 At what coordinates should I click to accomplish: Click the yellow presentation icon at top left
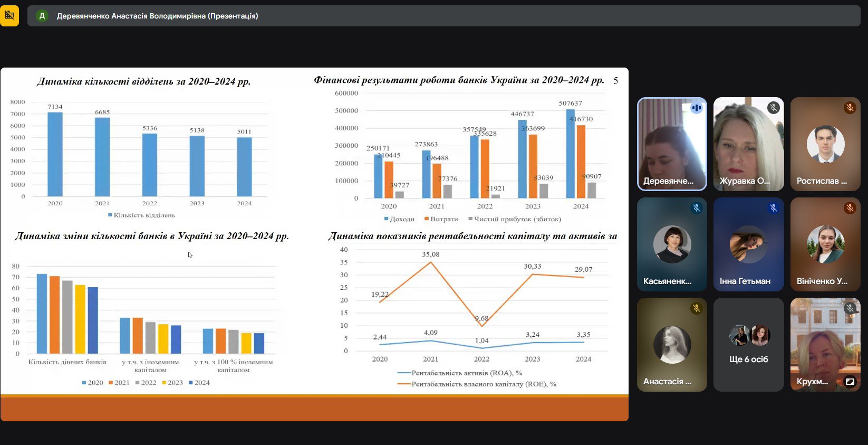coord(9,16)
